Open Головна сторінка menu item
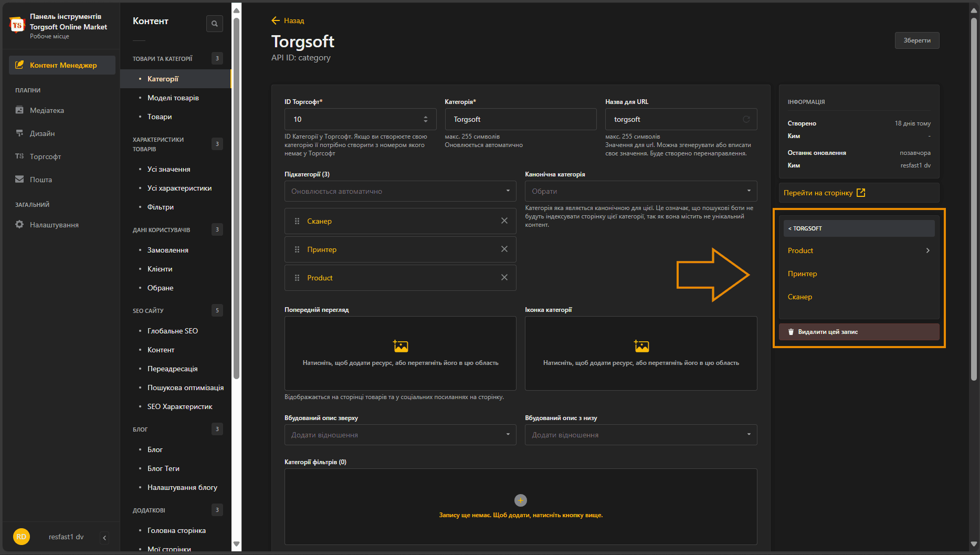The height and width of the screenshot is (555, 980). 175,530
